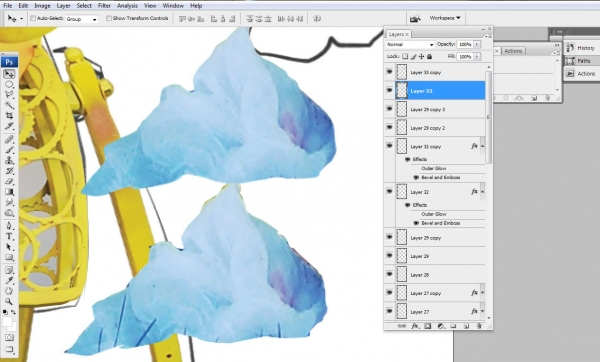Lock transparent pixels

tap(405, 56)
